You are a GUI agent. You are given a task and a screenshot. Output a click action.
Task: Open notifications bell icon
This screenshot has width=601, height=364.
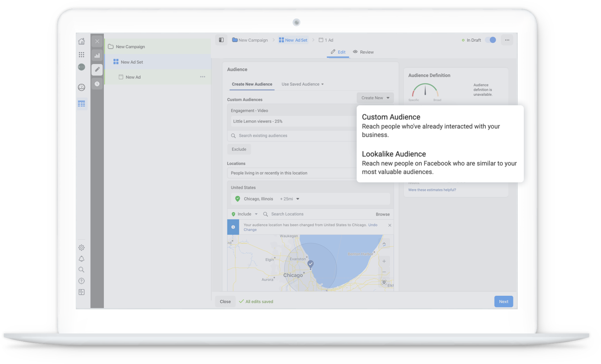[x=81, y=259]
